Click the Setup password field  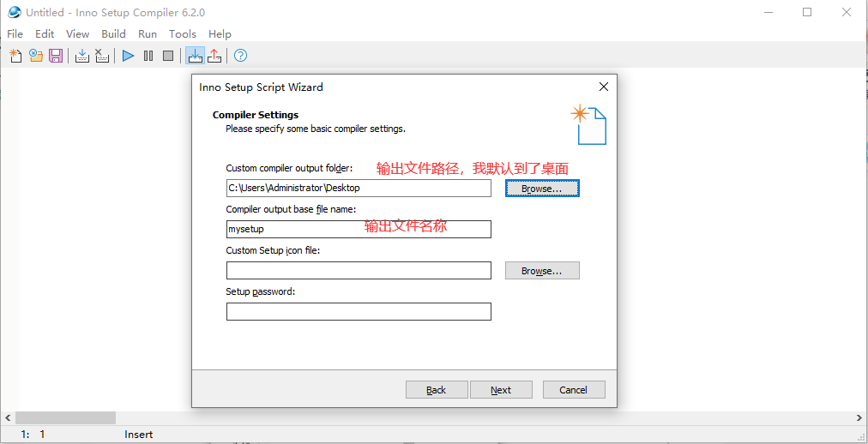click(359, 311)
